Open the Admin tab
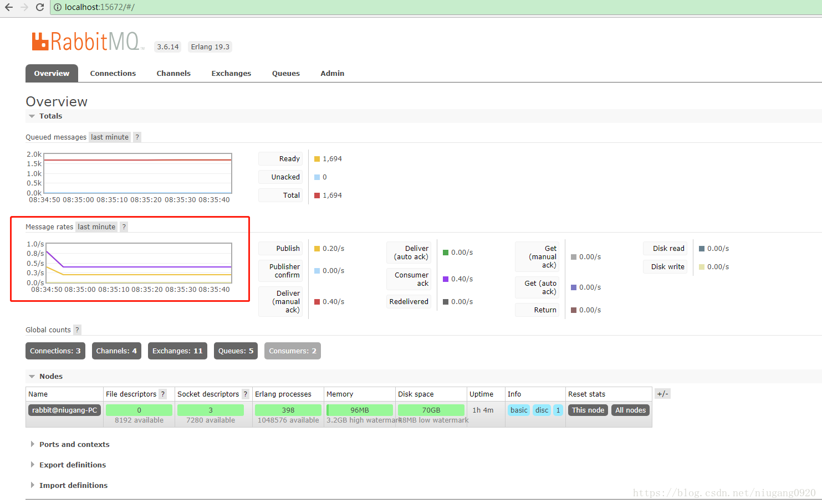The height and width of the screenshot is (504, 822). click(x=333, y=73)
